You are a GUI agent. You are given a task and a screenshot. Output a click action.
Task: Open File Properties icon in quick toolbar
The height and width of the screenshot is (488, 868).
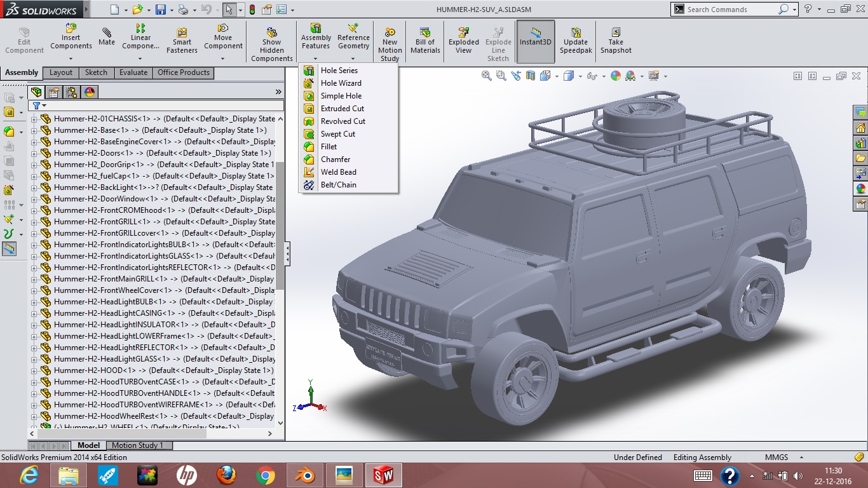pos(267,10)
